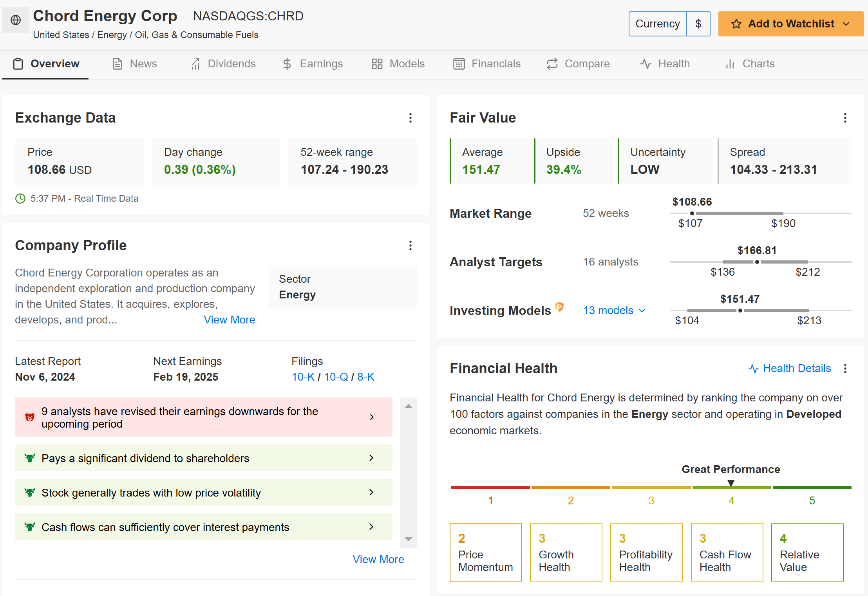Image resolution: width=868 pixels, height=596 pixels.
Task: Click the Upside 39.4% tile
Action: click(x=573, y=161)
